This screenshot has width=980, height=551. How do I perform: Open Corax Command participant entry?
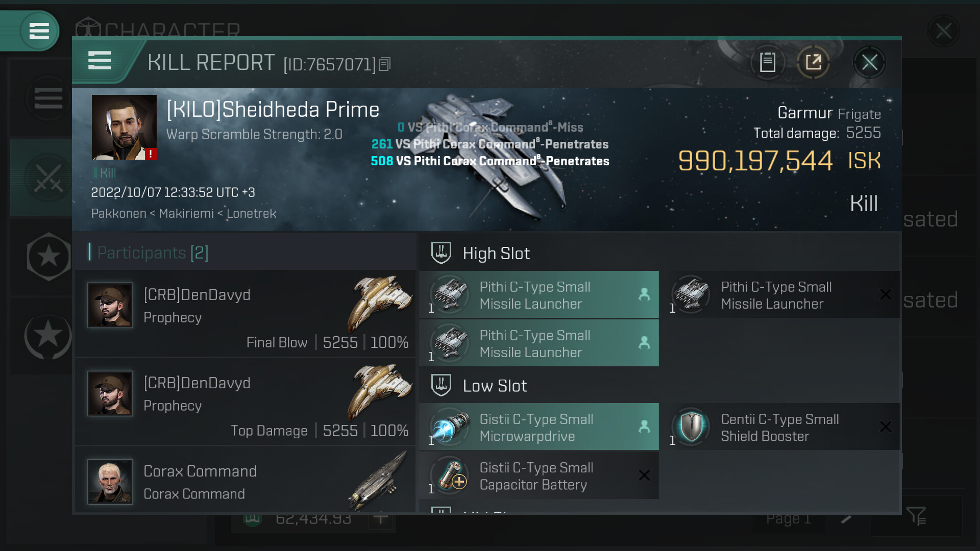pyautogui.click(x=246, y=480)
